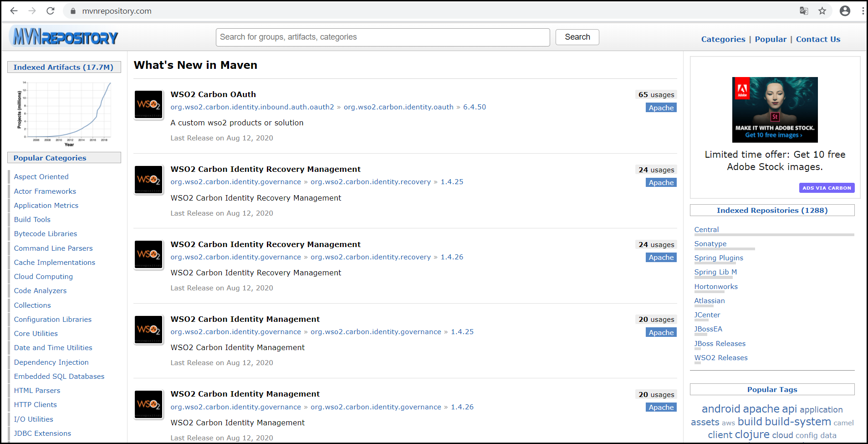Viewport: 868px width, 444px height.
Task: Open Central repository link
Action: [x=706, y=230]
